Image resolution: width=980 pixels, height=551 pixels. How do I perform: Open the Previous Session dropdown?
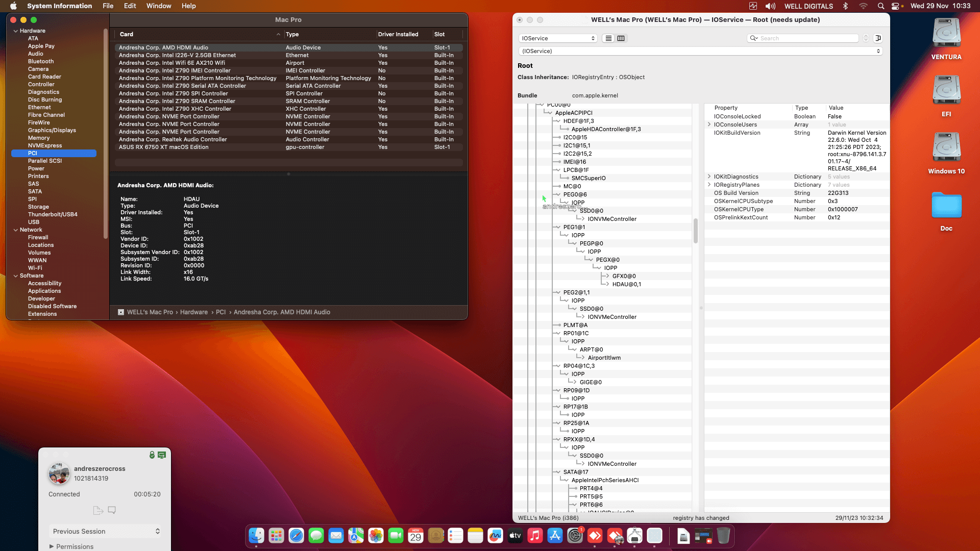[x=105, y=531]
